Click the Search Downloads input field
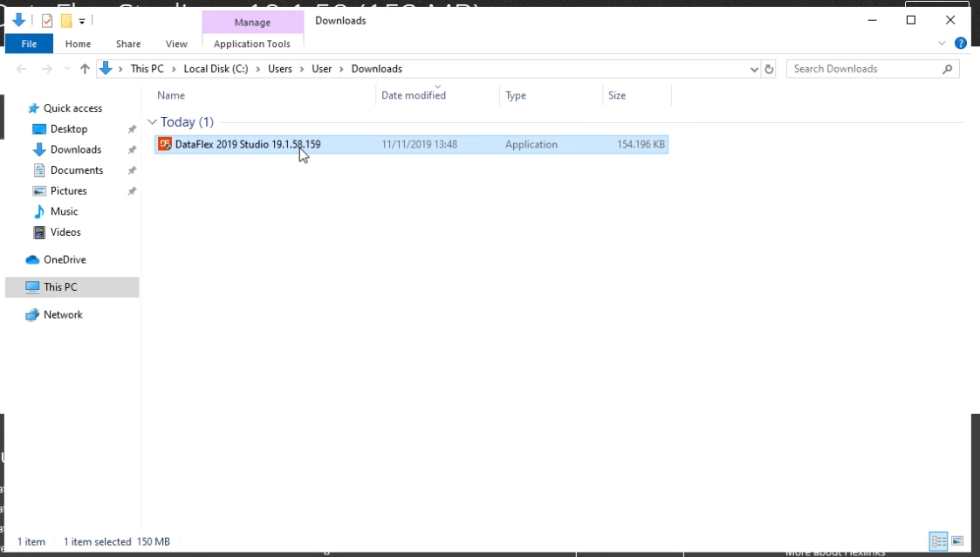Viewport: 980px width, 557px height. [x=864, y=69]
